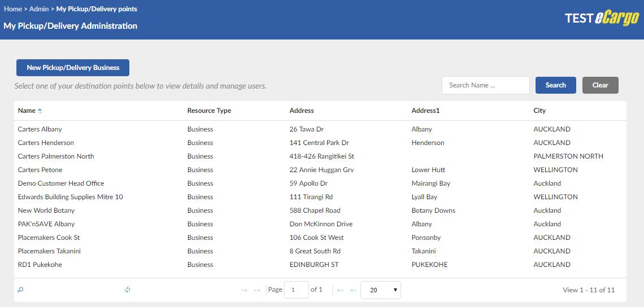Go to next page pager icon
644x307 pixels.
[x=340, y=290]
